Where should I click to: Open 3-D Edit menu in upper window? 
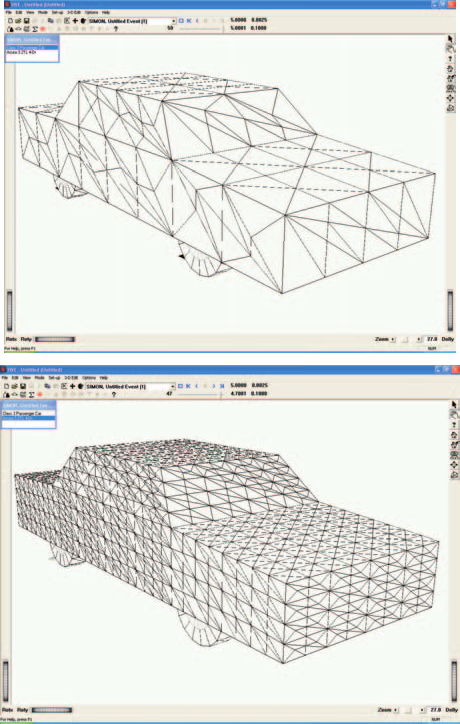pyautogui.click(x=73, y=12)
